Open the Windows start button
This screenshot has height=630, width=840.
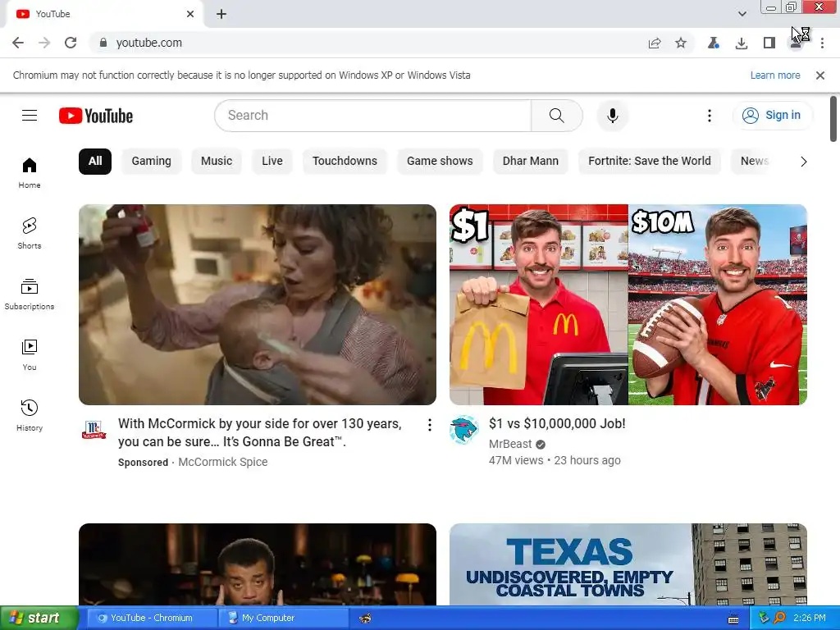coord(39,618)
